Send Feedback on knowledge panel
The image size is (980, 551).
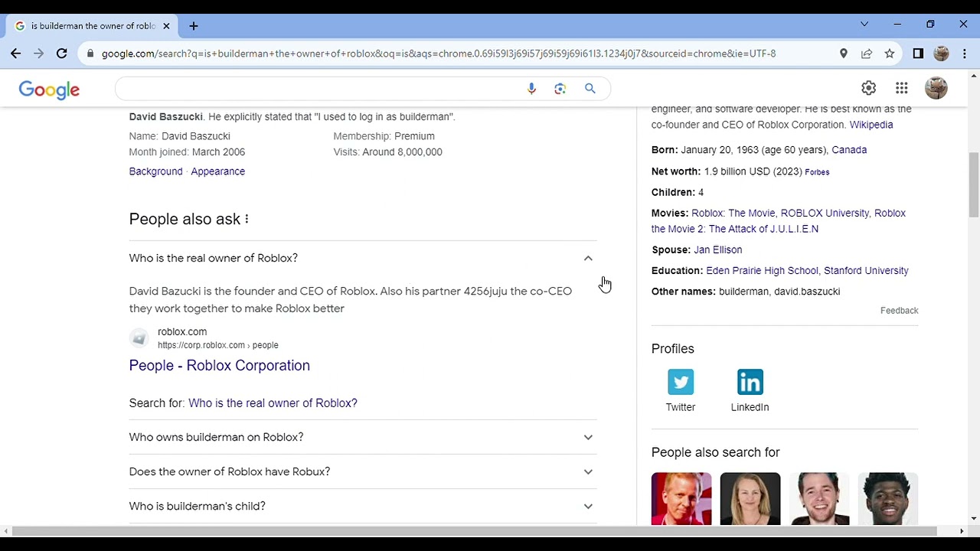[x=899, y=311]
